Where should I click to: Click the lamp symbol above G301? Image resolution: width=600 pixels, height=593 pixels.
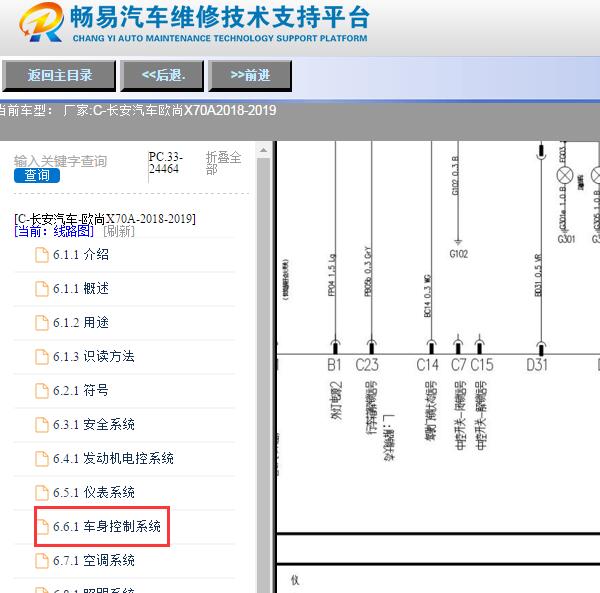[565, 176]
